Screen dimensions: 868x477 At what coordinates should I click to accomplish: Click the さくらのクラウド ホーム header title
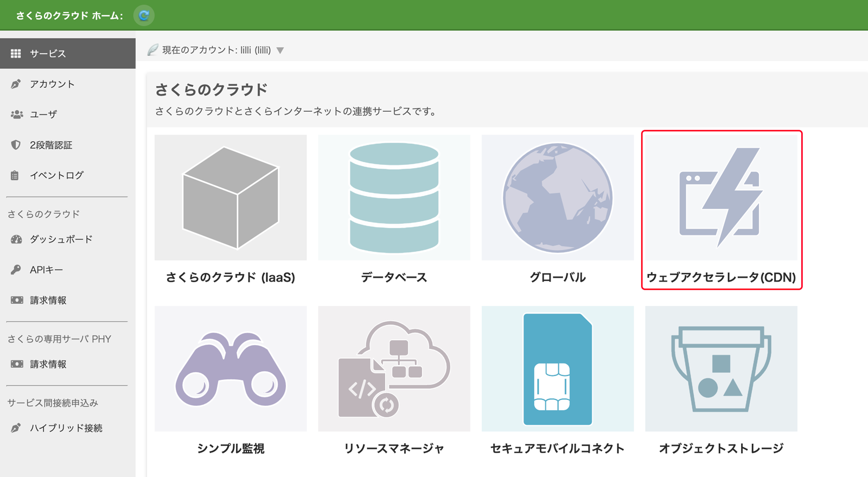click(69, 16)
